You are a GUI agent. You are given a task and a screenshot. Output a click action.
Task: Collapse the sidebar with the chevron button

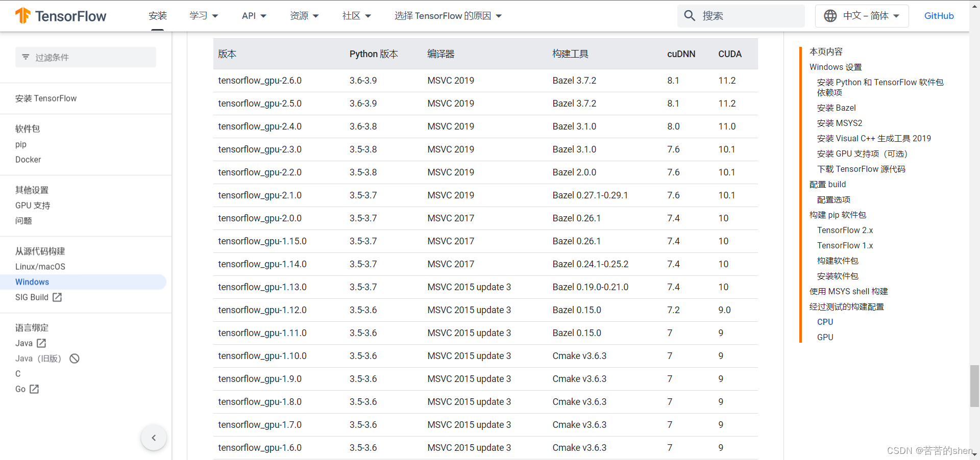(x=154, y=438)
